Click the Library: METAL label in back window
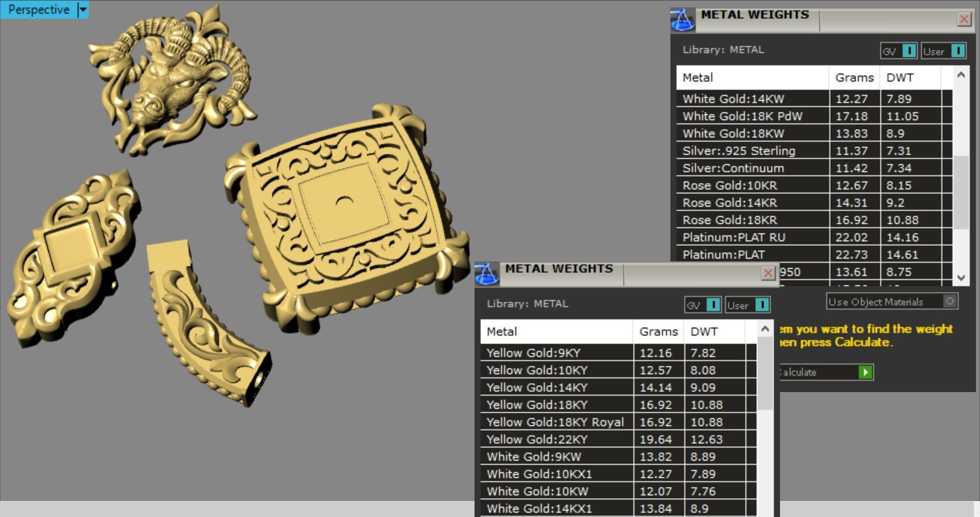The image size is (980, 517). pyautogui.click(x=723, y=50)
